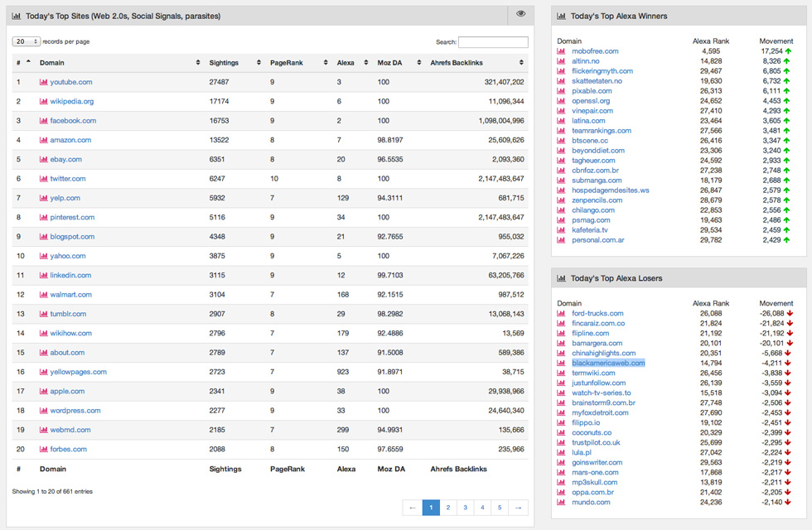Sort by the # column
Screen dimensions: 812x530
pyautogui.click(x=23, y=63)
